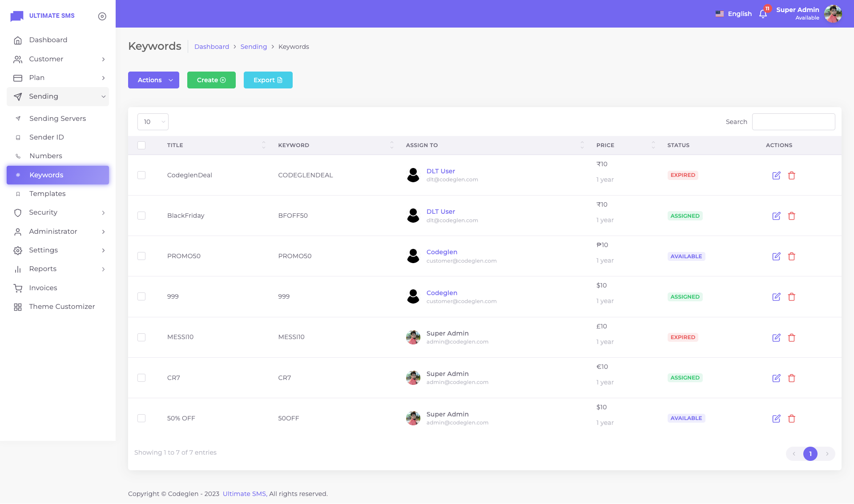Delete 50% OFF keyword with trash icon
Screen dimensions: 854x504
coord(792,419)
